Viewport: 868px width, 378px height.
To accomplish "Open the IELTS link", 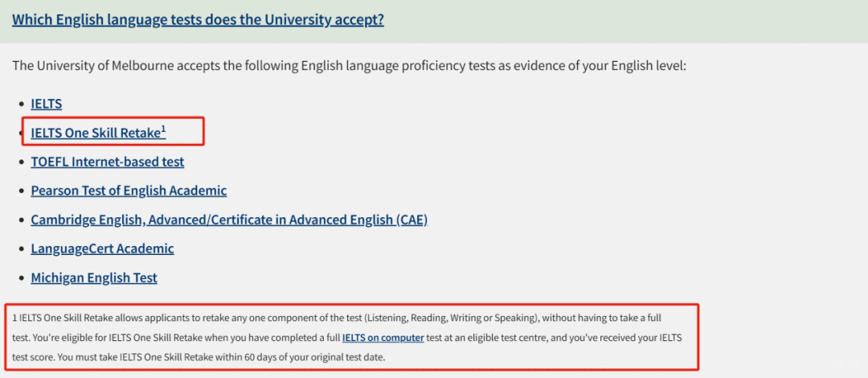I will (46, 104).
